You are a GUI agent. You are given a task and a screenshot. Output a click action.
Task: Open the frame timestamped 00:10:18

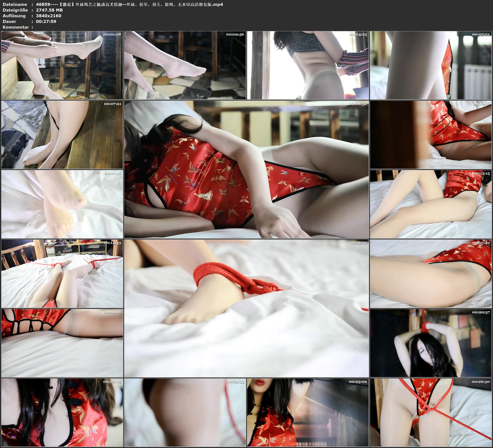click(431, 135)
